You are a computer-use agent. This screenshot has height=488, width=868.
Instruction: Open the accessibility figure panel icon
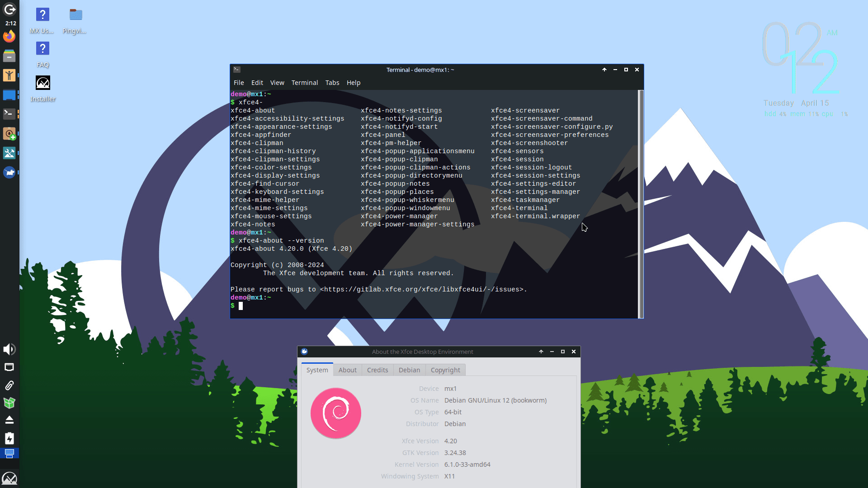click(x=9, y=75)
